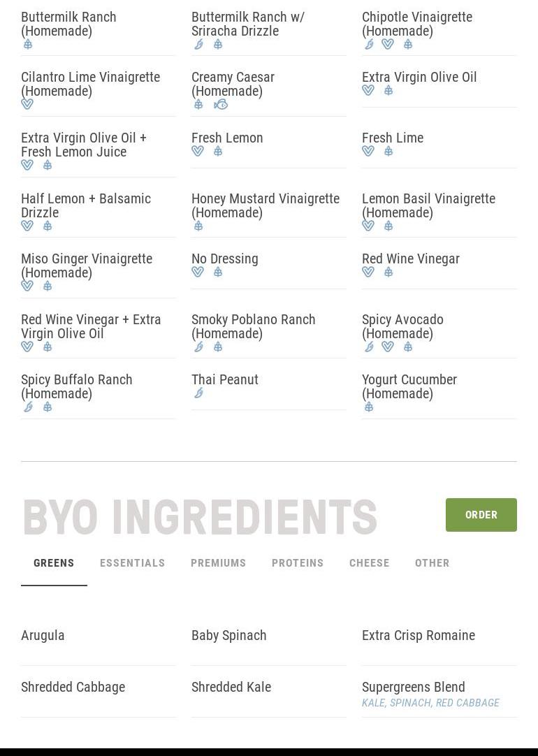Click the Supergreens Blend item

(413, 687)
